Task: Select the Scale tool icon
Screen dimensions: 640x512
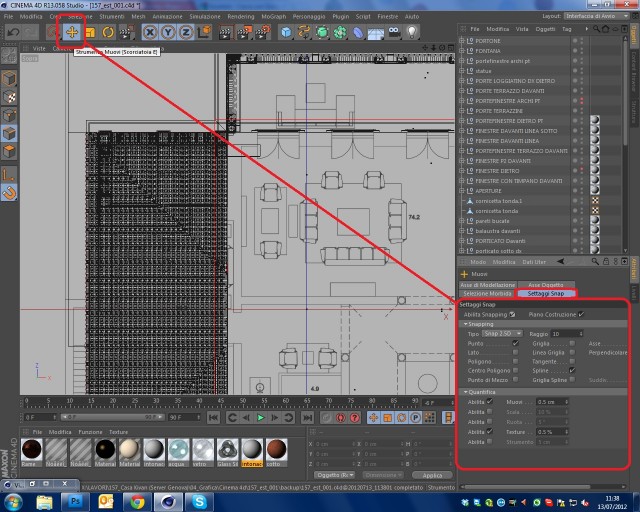Action: (90, 32)
